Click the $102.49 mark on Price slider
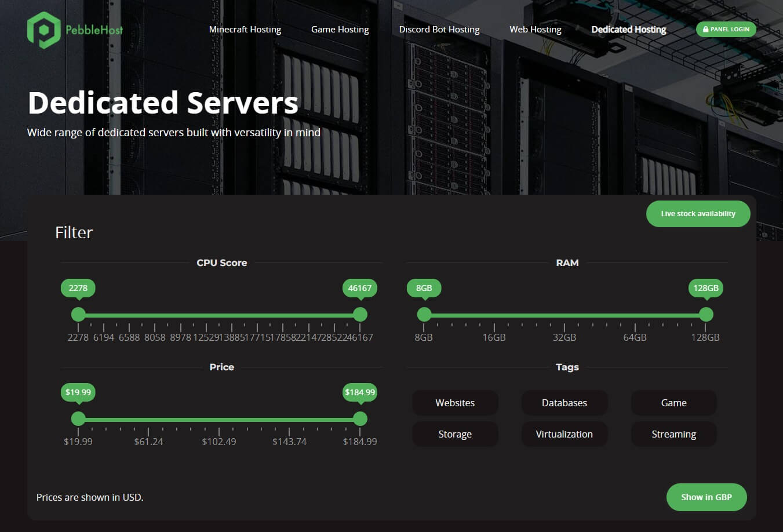Image resolution: width=783 pixels, height=532 pixels. [x=219, y=442]
